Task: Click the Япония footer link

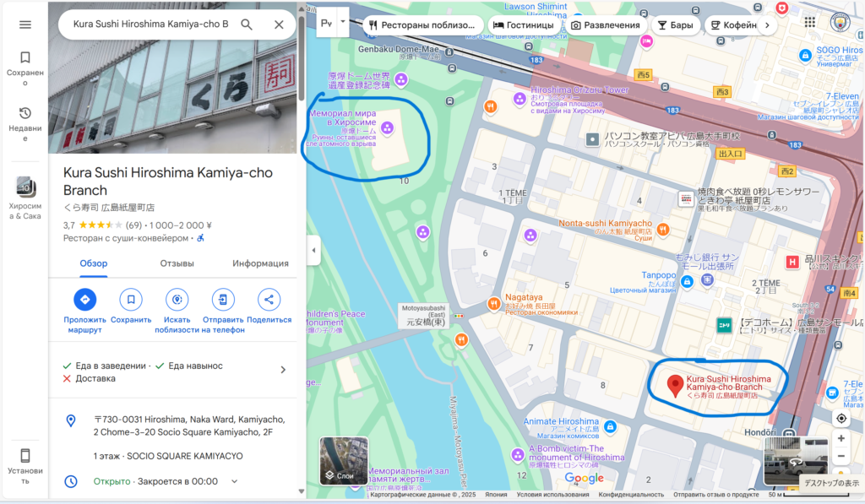Action: tap(496, 495)
